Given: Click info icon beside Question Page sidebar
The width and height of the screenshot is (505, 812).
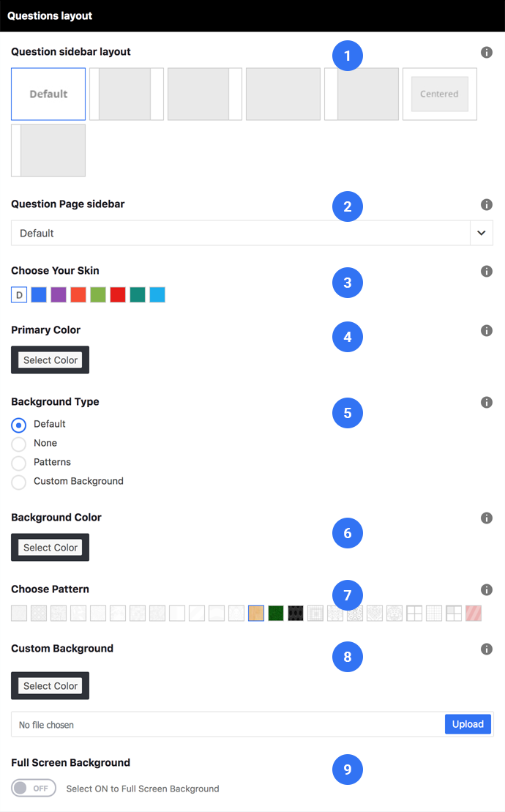Looking at the screenshot, I should click(487, 204).
